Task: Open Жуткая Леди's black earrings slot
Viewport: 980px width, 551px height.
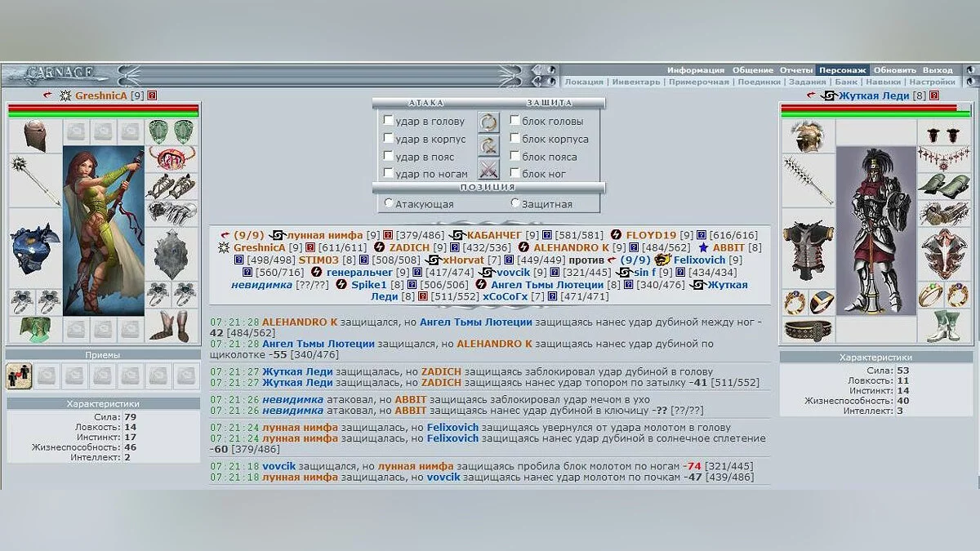Action: tap(944, 132)
